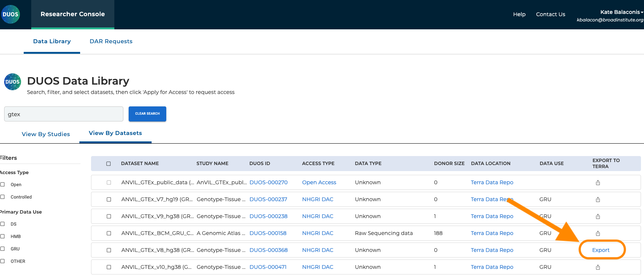Open Terra Data Repo link for DUOS-000158
This screenshot has width=644, height=276.
coord(492,233)
